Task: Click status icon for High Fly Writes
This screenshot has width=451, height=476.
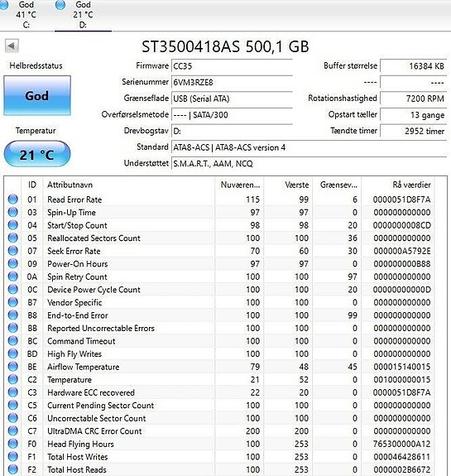Action: pyautogui.click(x=12, y=353)
